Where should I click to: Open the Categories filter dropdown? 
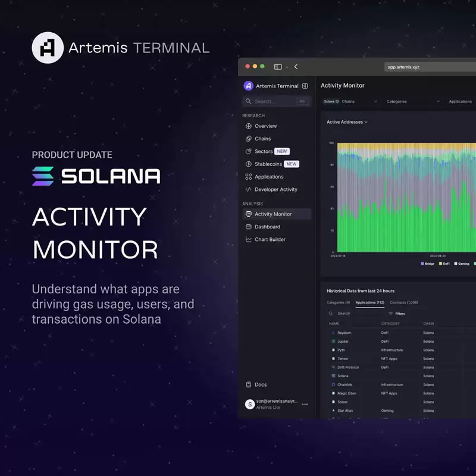pos(413,101)
